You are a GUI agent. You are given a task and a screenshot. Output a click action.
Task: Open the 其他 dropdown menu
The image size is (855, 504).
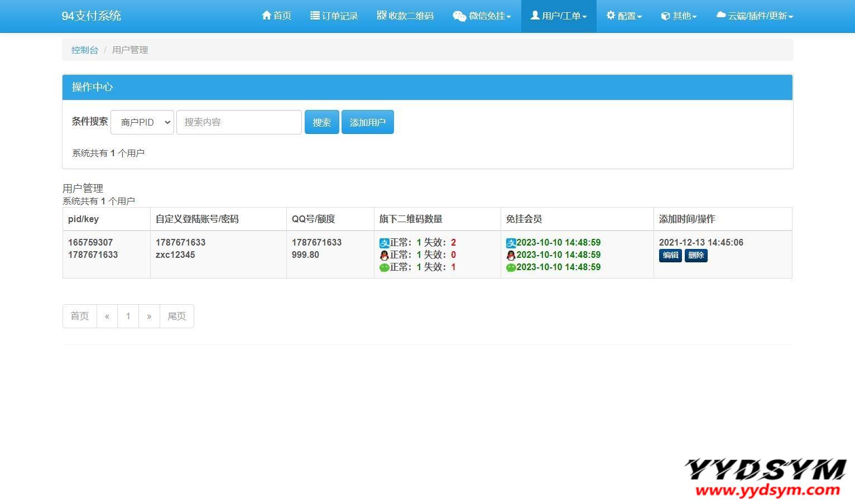pos(679,16)
